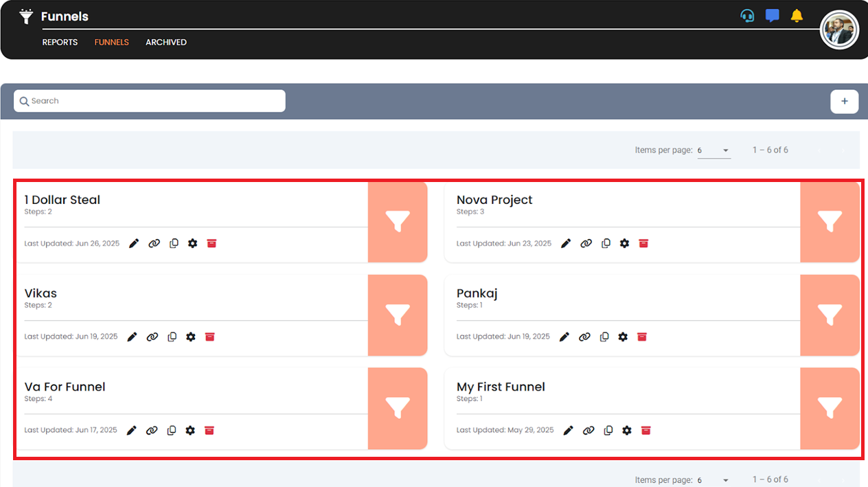Open the notifications bell icon
868x487 pixels.
(x=797, y=16)
